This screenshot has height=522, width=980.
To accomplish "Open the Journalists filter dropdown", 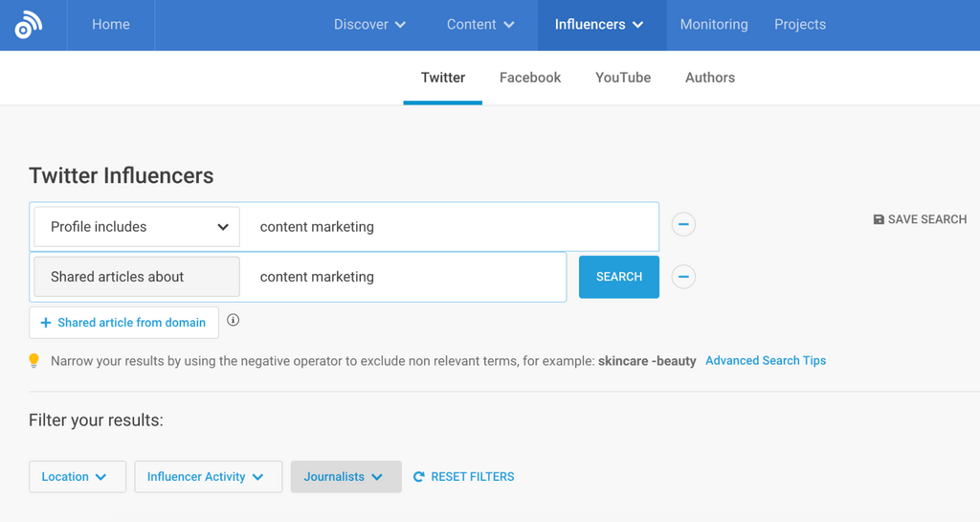I will point(345,476).
